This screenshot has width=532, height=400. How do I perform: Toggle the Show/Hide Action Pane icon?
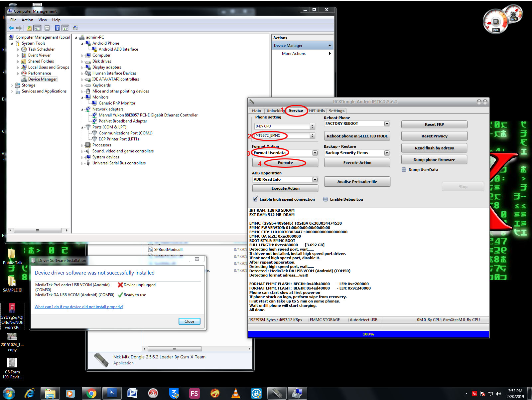click(66, 28)
